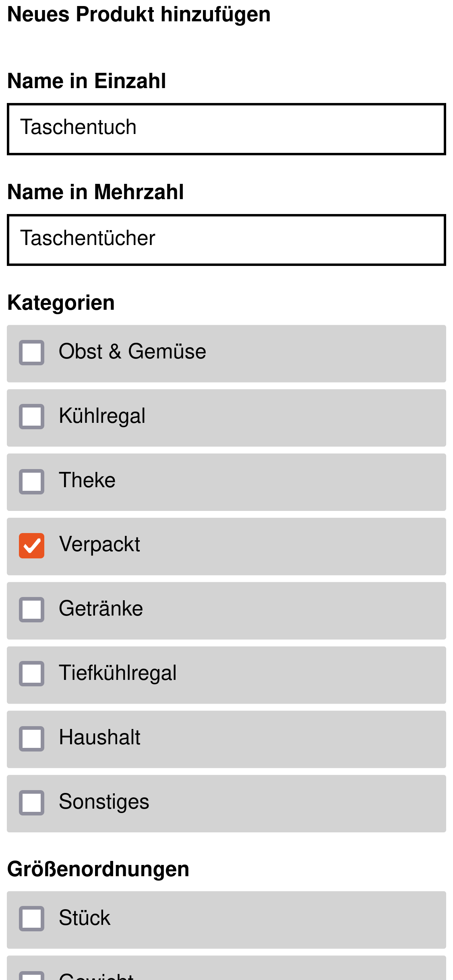Check the Haushalt checkbox

coord(32,738)
